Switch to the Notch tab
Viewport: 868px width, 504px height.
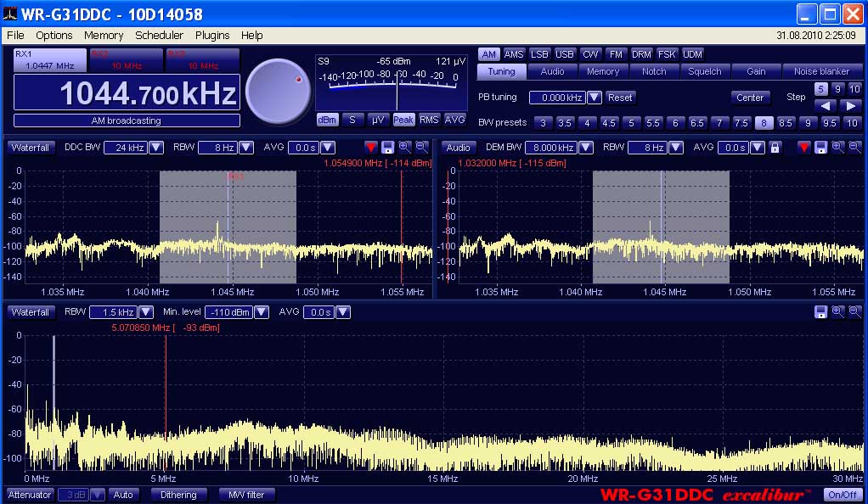(654, 71)
